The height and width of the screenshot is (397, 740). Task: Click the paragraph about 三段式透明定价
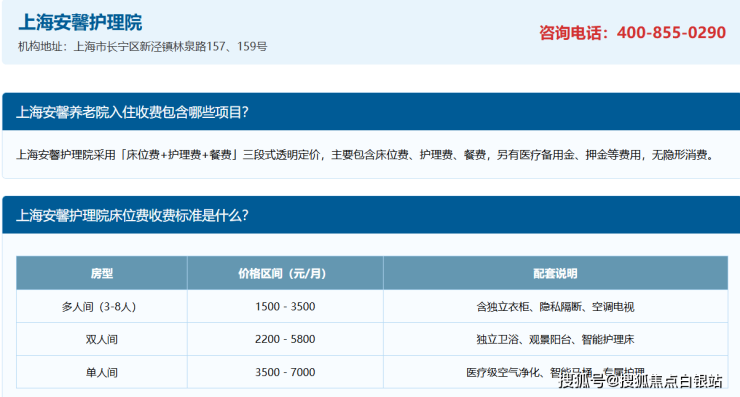[366, 155]
